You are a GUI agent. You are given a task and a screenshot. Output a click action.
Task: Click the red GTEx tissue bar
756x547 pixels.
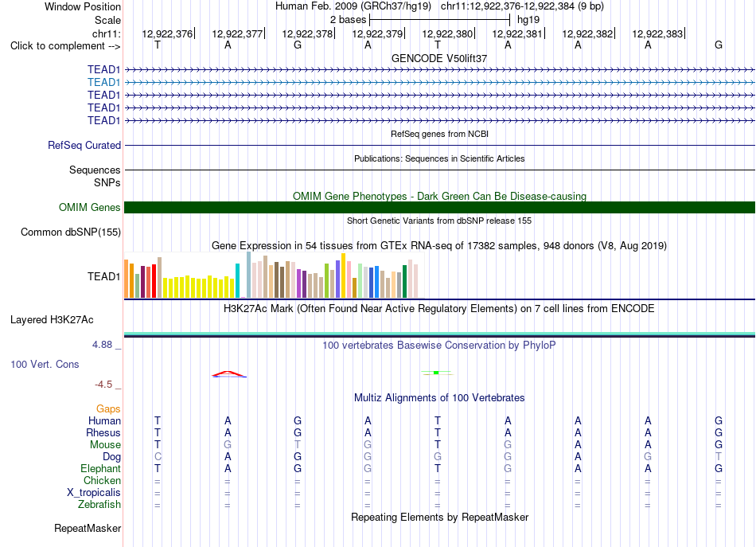click(154, 281)
